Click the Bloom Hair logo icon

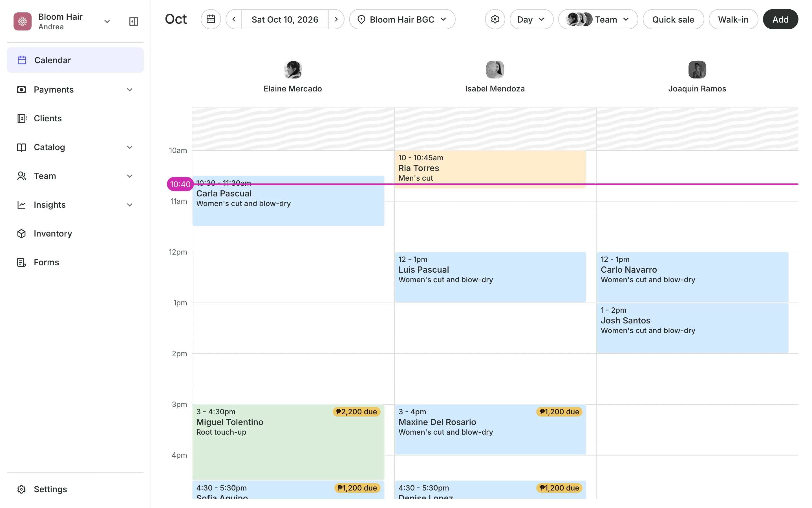click(23, 21)
